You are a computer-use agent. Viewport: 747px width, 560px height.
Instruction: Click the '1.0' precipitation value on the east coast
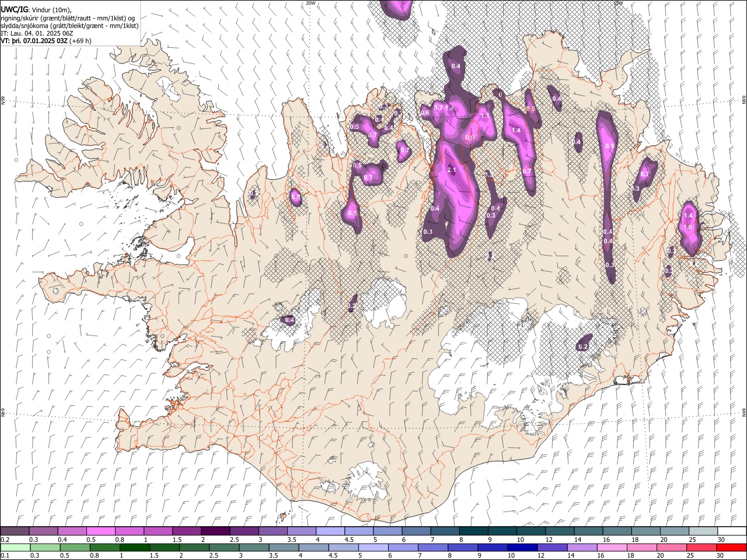click(x=687, y=228)
